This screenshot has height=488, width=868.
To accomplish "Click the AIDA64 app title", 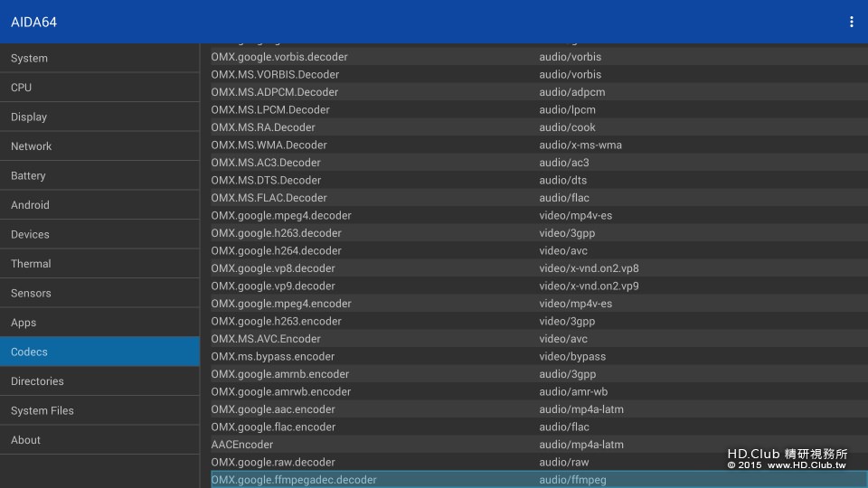I will click(x=33, y=22).
